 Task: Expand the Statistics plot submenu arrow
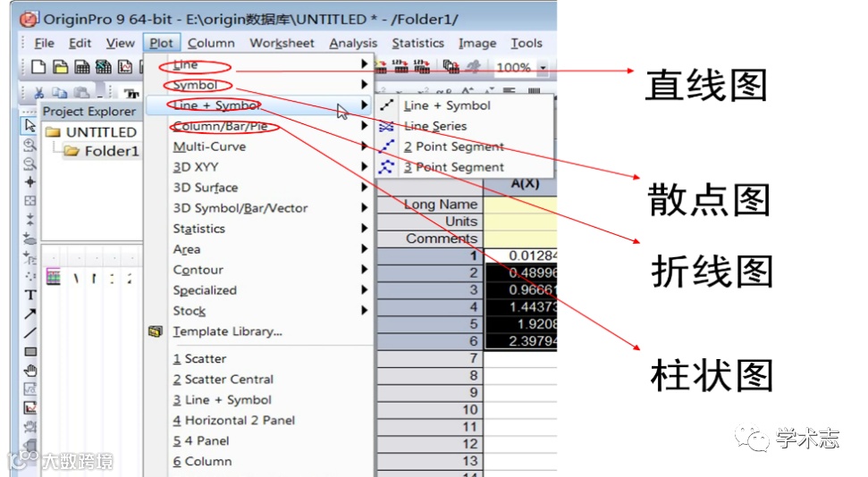364,228
